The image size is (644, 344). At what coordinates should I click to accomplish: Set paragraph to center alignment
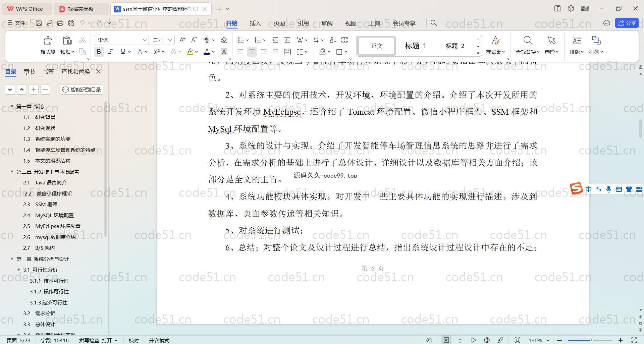click(252, 52)
